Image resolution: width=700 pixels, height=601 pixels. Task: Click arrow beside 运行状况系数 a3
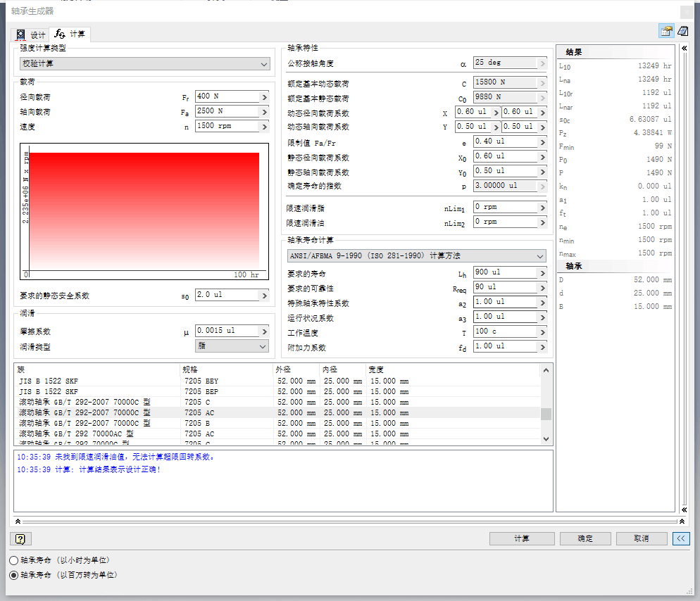point(543,317)
